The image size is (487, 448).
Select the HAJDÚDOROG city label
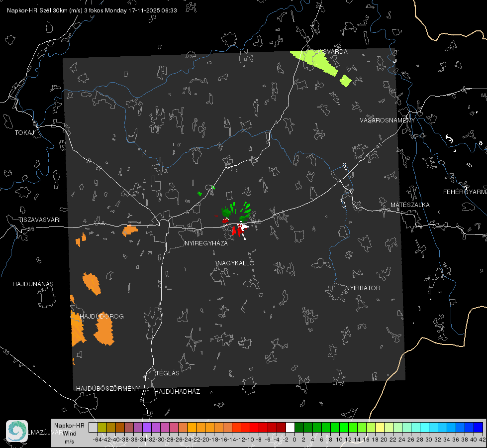[x=101, y=316]
